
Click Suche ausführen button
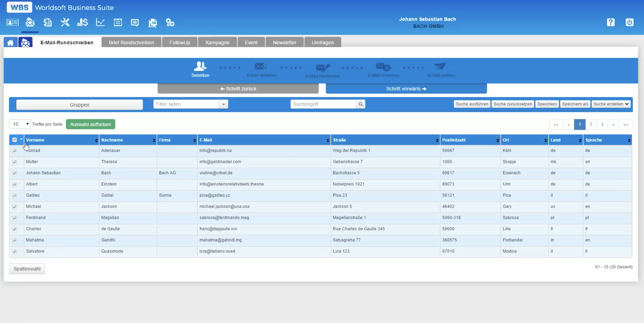pyautogui.click(x=472, y=104)
